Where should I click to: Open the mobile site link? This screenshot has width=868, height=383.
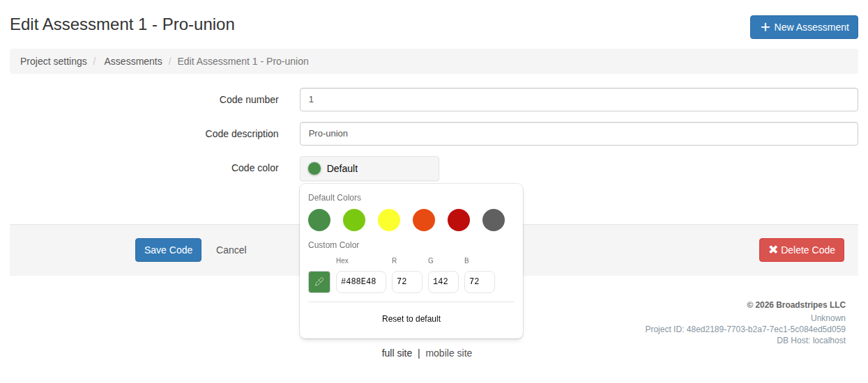tap(449, 353)
